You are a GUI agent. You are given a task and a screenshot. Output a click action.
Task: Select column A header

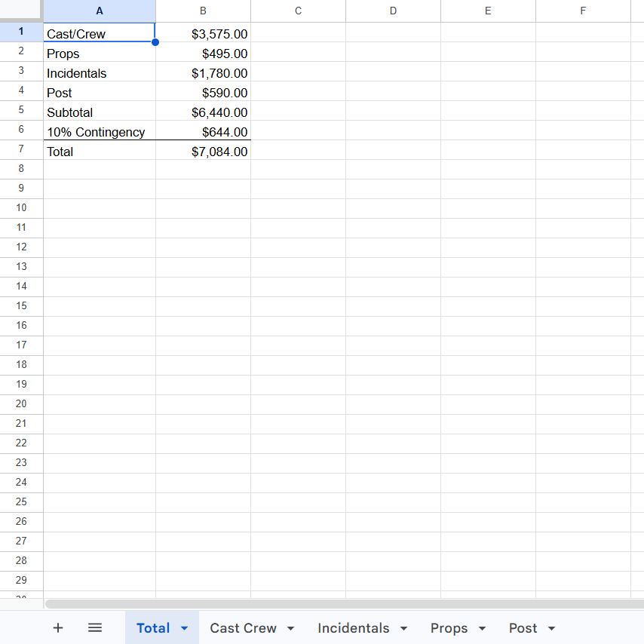tap(99, 11)
